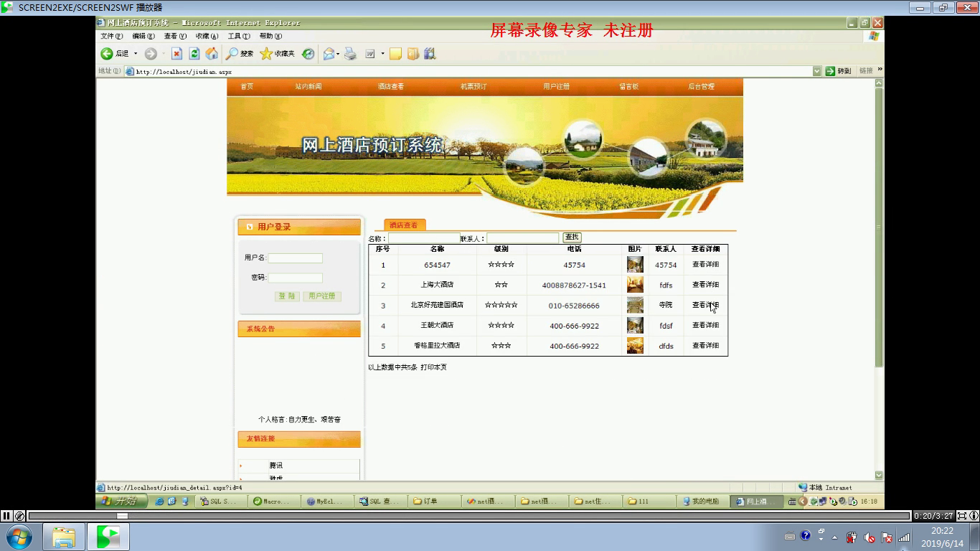This screenshot has width=980, height=551.
Task: Click the IE Forward arrow icon
Action: pos(151,54)
